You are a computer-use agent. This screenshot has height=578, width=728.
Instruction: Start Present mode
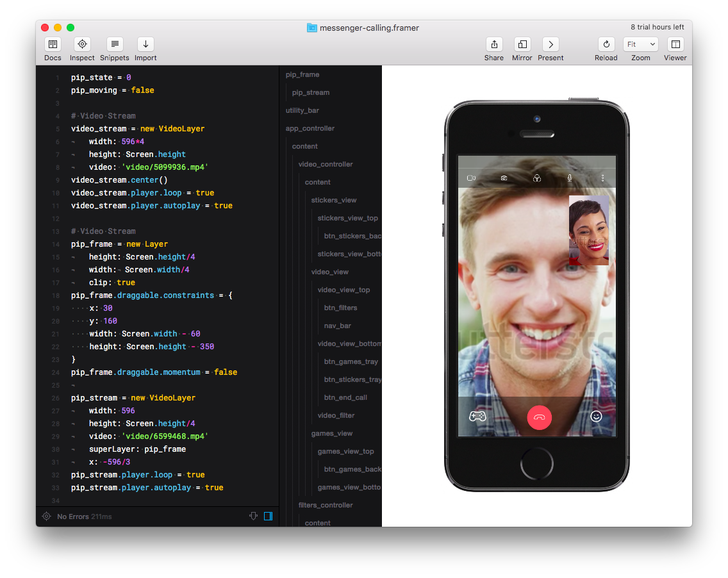pos(550,44)
